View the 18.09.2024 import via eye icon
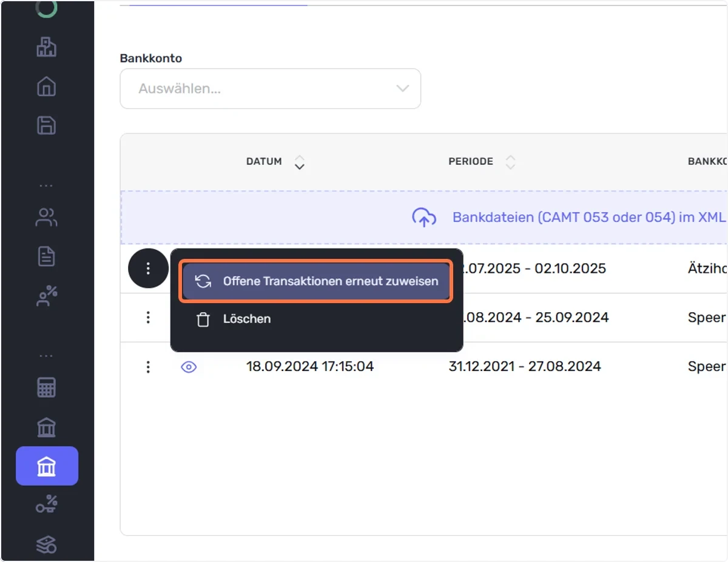Image resolution: width=728 pixels, height=562 pixels. 189,367
